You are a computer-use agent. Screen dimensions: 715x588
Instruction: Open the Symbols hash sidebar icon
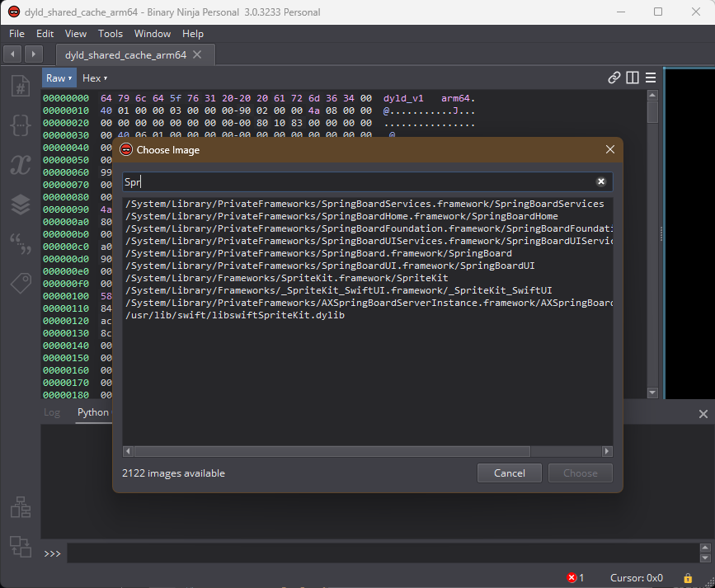point(21,86)
